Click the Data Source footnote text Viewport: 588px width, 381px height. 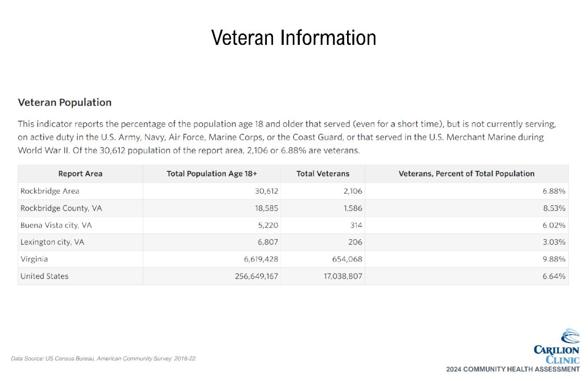pyautogui.click(x=104, y=359)
